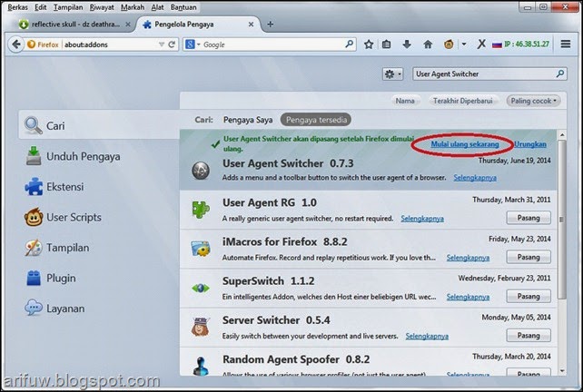Image resolution: width=583 pixels, height=392 pixels.
Task: Click Pasang for User Agent RG
Action: (x=529, y=218)
